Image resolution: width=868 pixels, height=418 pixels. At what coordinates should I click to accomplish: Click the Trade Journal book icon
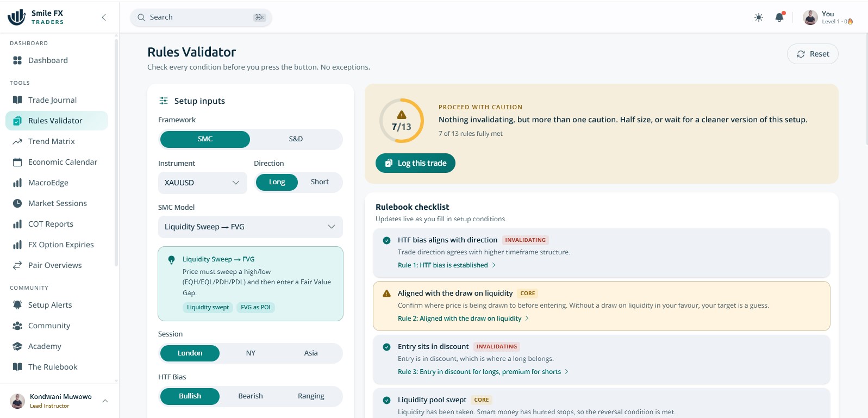[17, 100]
